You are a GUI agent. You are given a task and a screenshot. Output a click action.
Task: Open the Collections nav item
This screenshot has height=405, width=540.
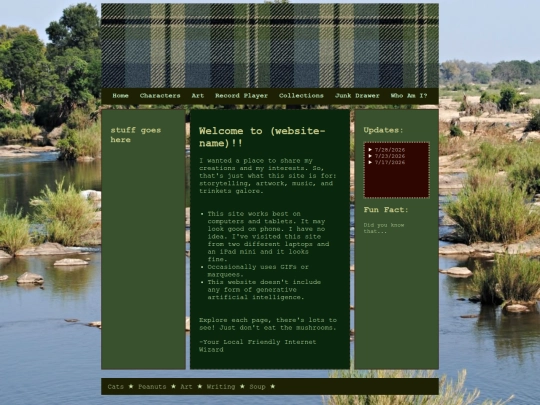301,96
